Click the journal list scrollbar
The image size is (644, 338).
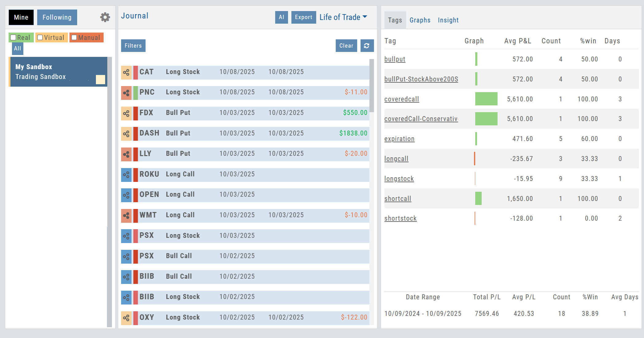372,86
